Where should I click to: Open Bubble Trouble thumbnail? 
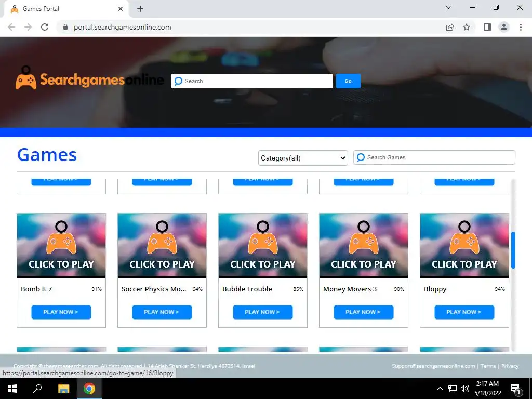(x=263, y=246)
